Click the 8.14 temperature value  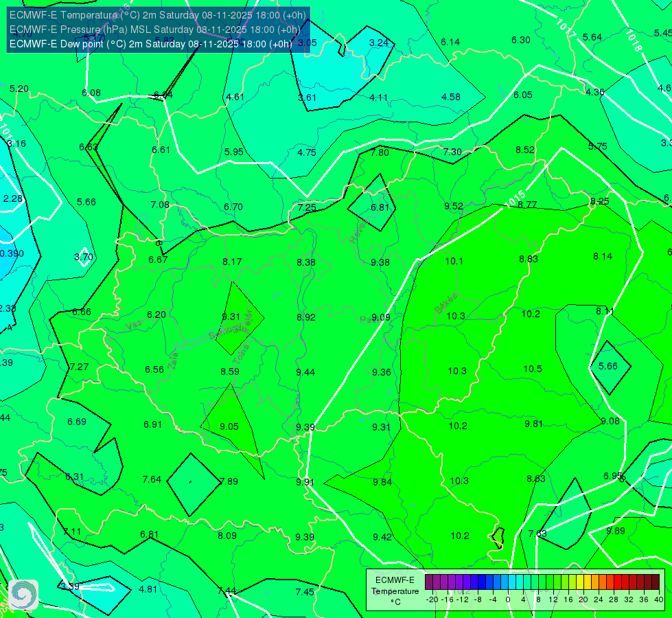coord(603,256)
